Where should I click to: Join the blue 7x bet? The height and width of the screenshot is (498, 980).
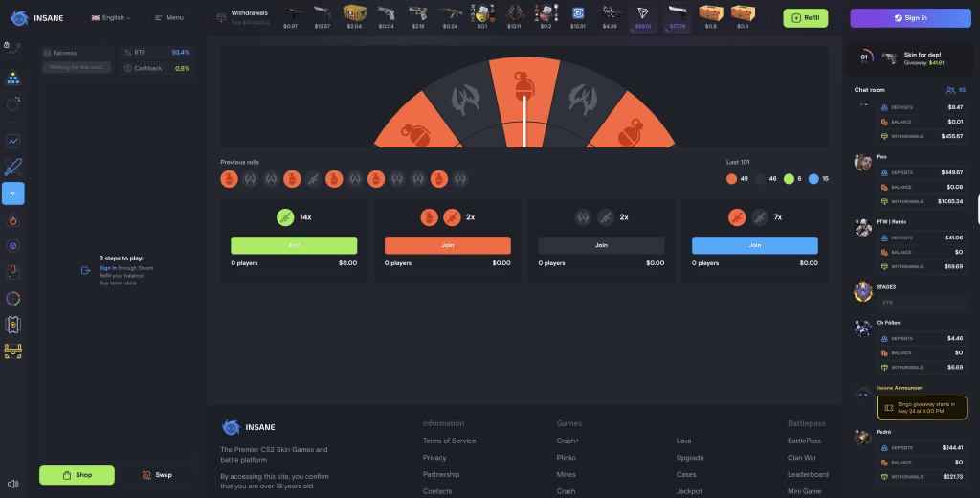pyautogui.click(x=754, y=245)
